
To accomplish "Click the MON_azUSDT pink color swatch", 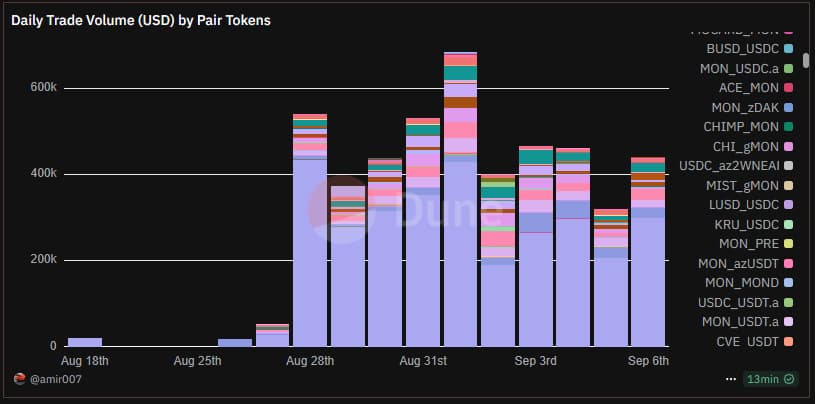I will click(x=788, y=263).
